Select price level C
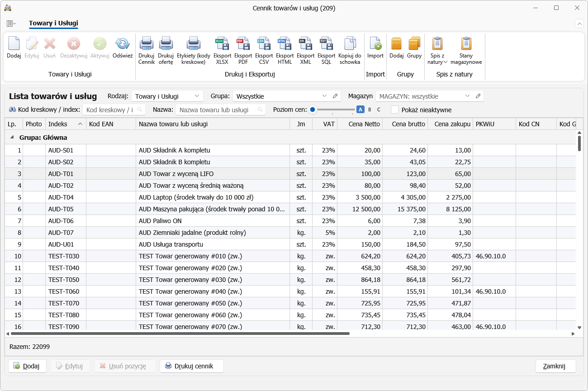 point(379,110)
